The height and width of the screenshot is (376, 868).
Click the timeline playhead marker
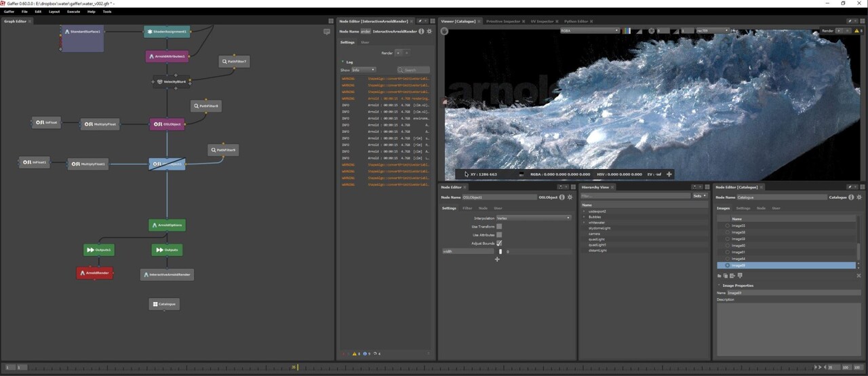pos(297,367)
